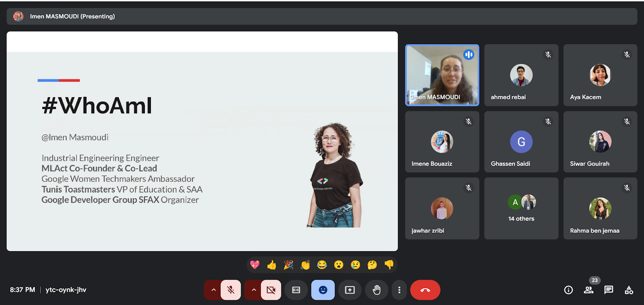Click the participant count badge 23
This screenshot has height=305, width=644.
coord(595,280)
